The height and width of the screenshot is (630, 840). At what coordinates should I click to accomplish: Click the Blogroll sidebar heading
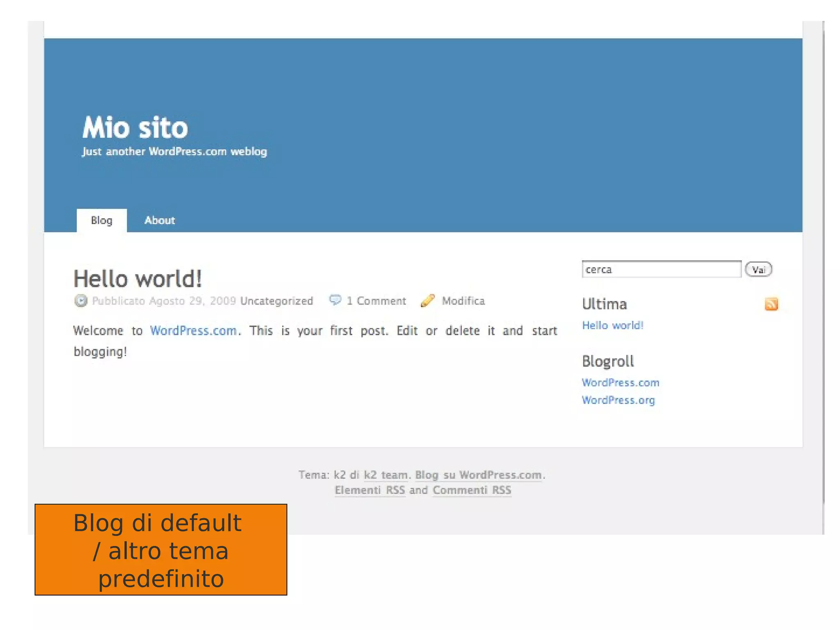coord(608,361)
